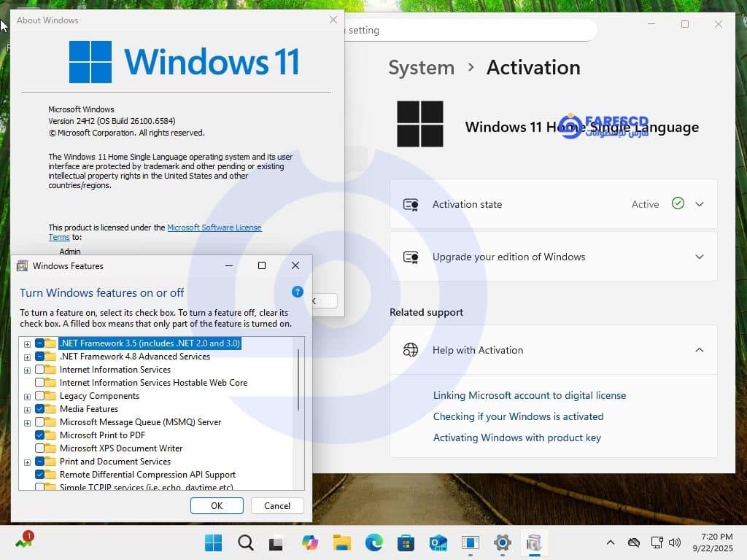
Task: Open the Microsoft Software License Terms link
Action: tap(214, 227)
